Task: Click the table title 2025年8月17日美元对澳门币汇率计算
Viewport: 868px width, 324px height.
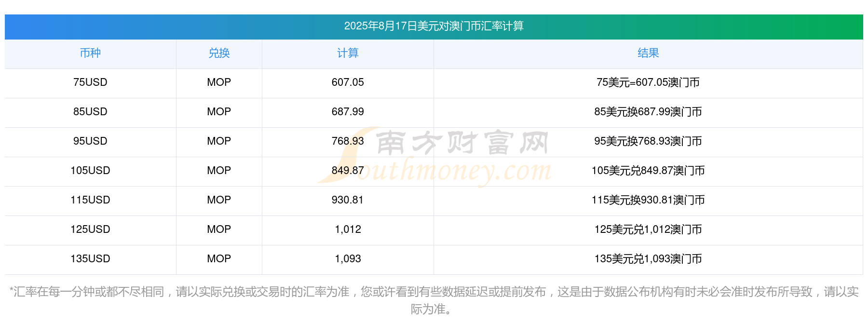Action: click(434, 26)
